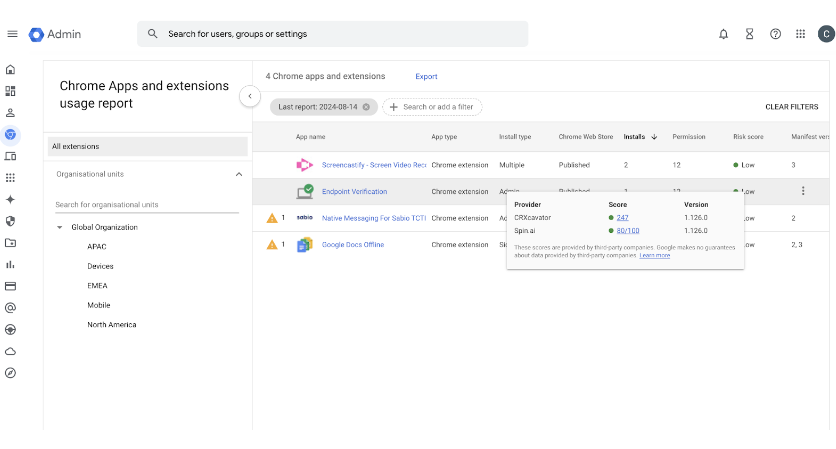Click the App name column header
836x449 pixels.
click(x=310, y=137)
